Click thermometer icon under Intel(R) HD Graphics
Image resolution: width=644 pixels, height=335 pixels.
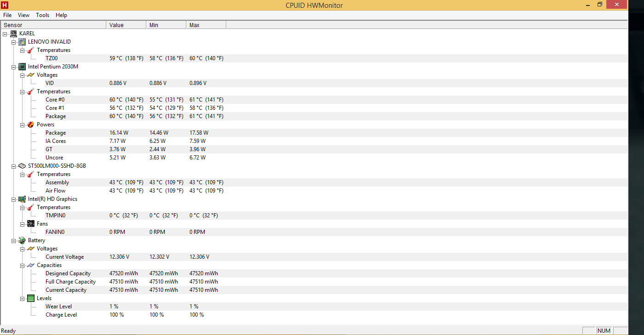click(x=31, y=207)
